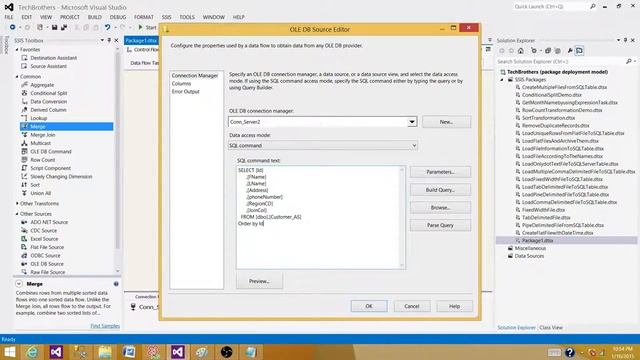Select Flat File Source toolbox item
This screenshot has width=640, height=360.
(47, 247)
